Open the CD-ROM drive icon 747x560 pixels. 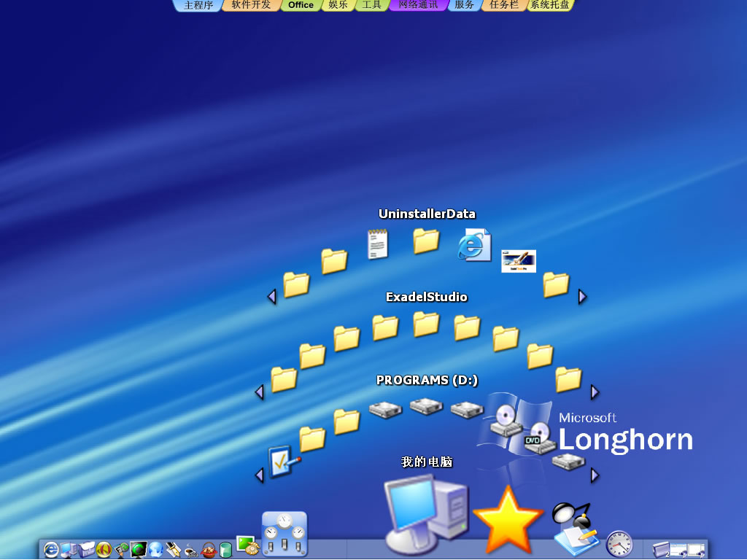506,421
